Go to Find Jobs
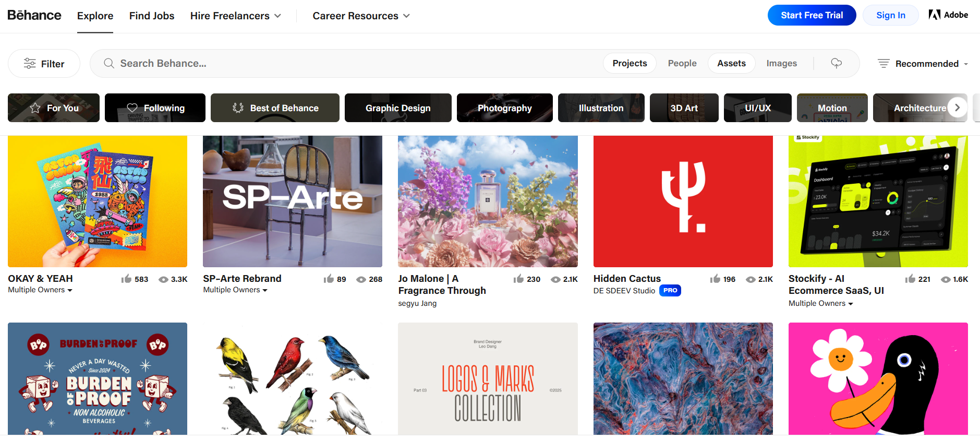Viewport: 980px width, 440px height. pos(152,16)
